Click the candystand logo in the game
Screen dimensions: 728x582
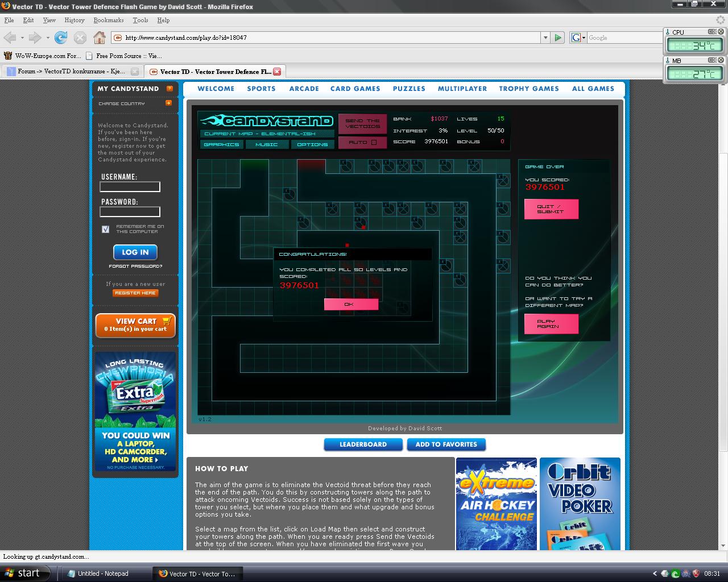coord(267,120)
